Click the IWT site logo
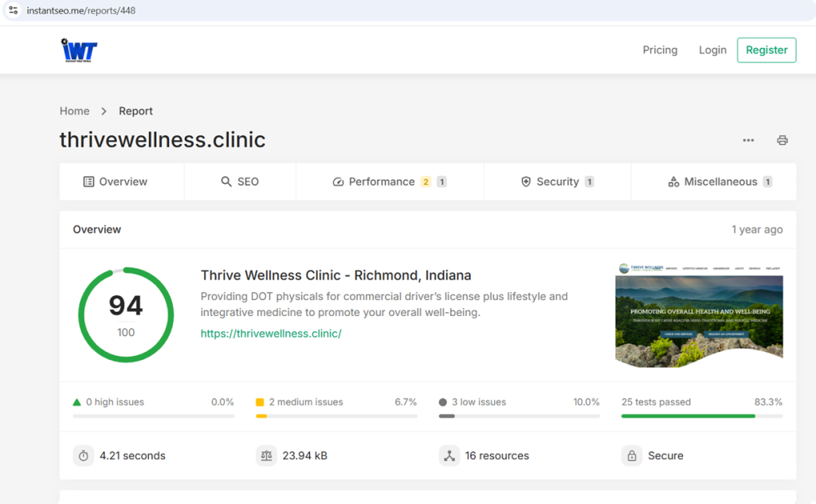 pyautogui.click(x=79, y=50)
